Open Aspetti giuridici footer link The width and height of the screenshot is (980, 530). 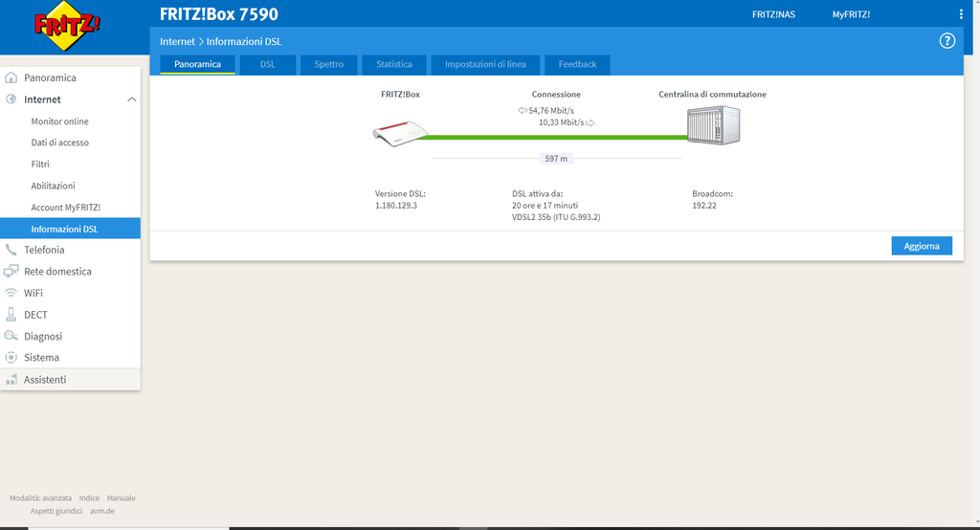pyautogui.click(x=56, y=511)
